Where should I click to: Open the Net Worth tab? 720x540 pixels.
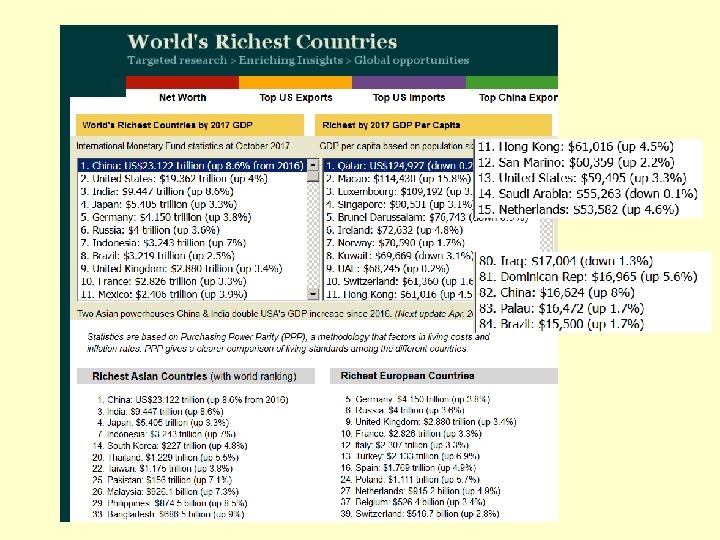pyautogui.click(x=182, y=97)
